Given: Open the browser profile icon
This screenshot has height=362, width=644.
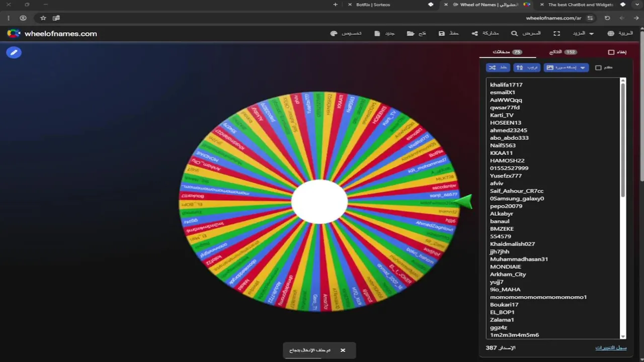Looking at the screenshot, I should tap(23, 18).
